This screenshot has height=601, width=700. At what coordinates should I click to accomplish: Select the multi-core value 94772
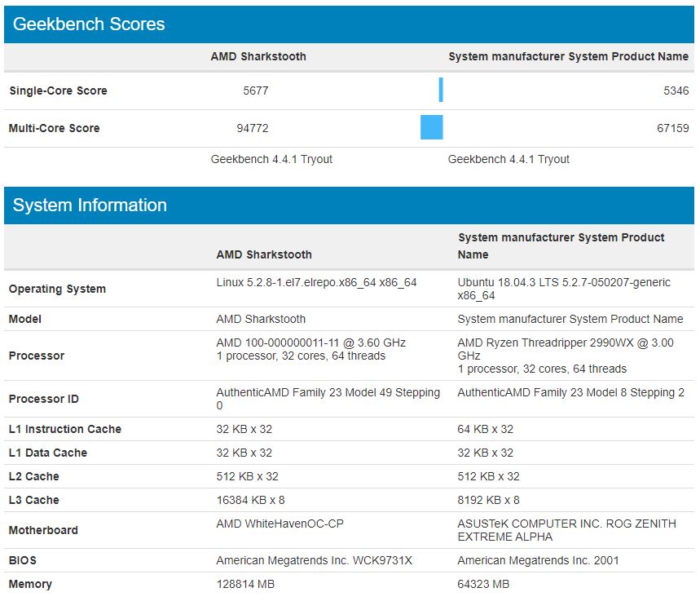click(x=253, y=128)
